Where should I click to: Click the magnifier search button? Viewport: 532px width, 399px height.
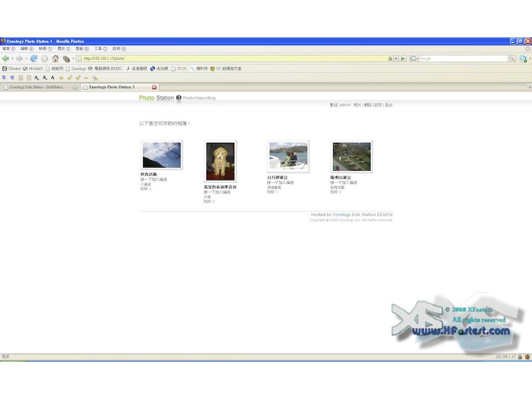click(x=511, y=59)
